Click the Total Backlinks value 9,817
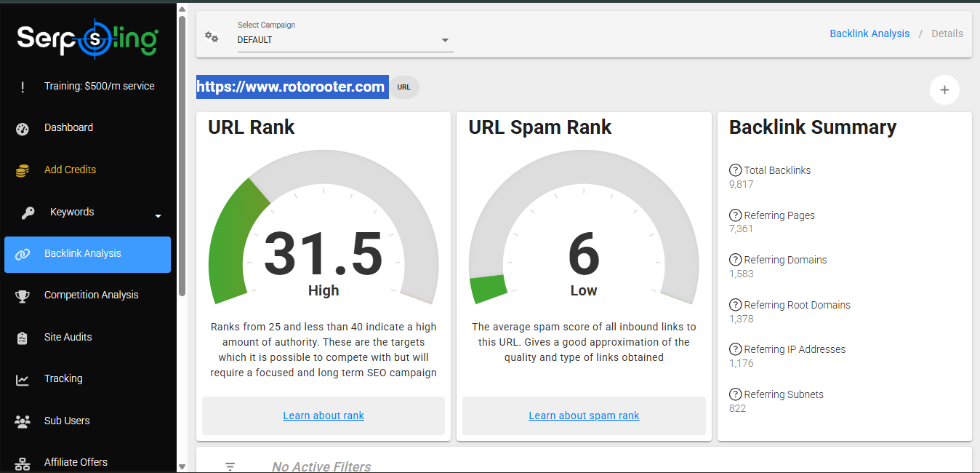This screenshot has height=473, width=980. pyautogui.click(x=741, y=184)
